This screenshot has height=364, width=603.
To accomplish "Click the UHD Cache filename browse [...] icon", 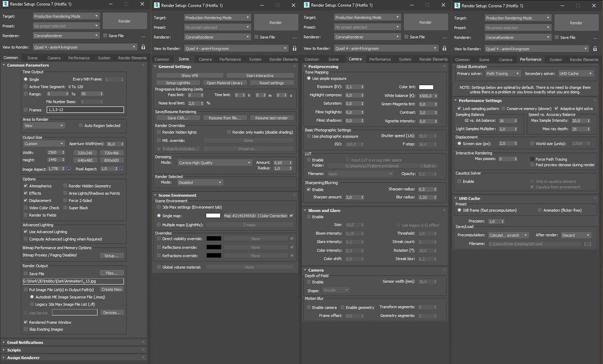I will point(587,244).
